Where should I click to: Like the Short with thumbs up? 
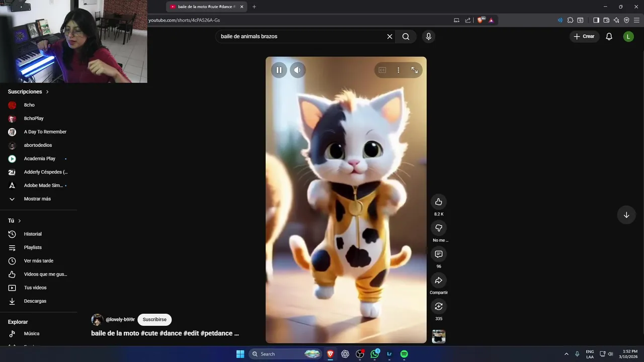[439, 202]
